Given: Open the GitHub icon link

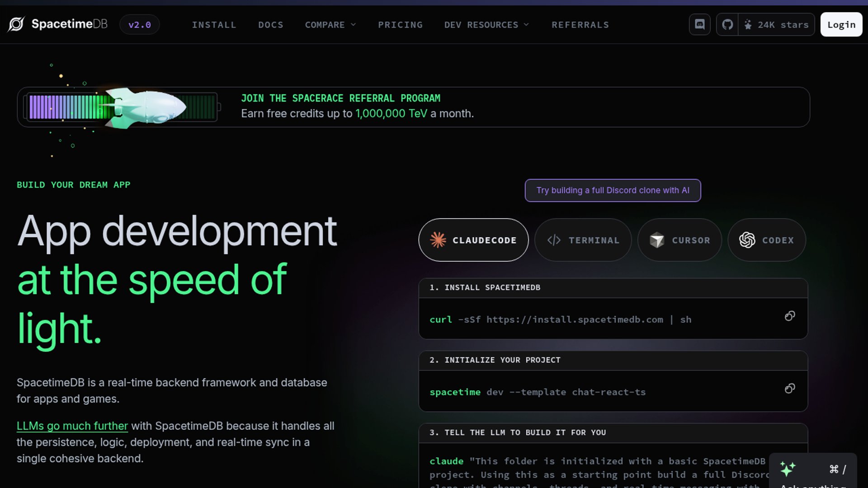Looking at the screenshot, I should tap(727, 24).
